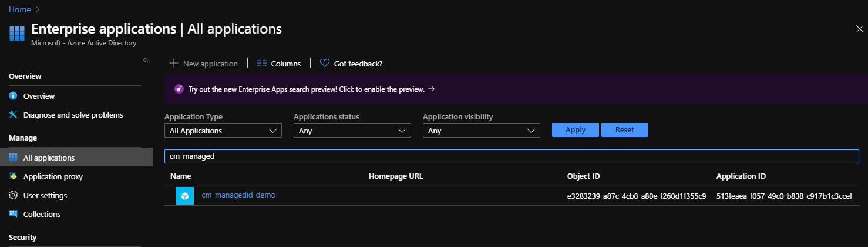Select Application ID 513feaea-f057-49c0-b838-c917b1c3ccef
868x247 pixels.
pyautogui.click(x=784, y=195)
